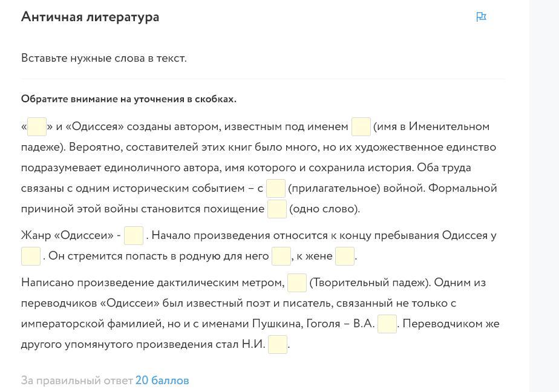The height and width of the screenshot is (392, 559).
Task: Focus the blank after «Жанр Одиссеи -»
Action: click(133, 235)
